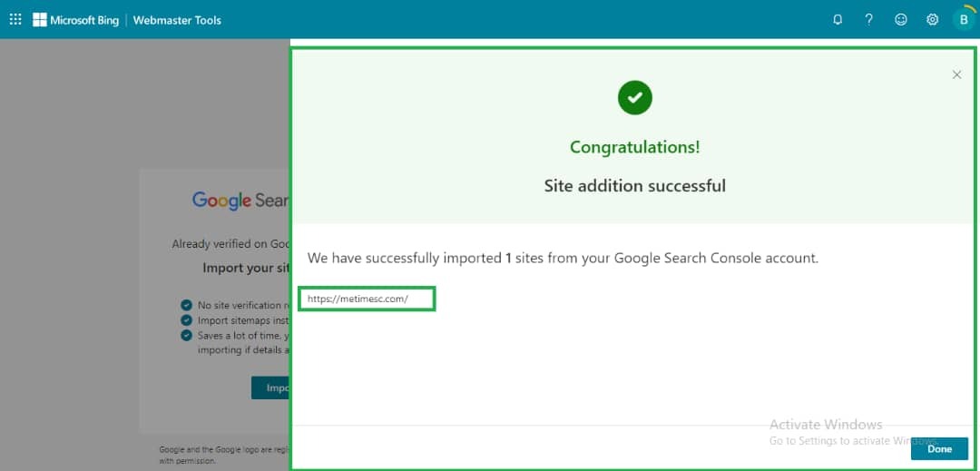Click the first checkmark bullet icon
The height and width of the screenshot is (471, 980).
click(186, 305)
